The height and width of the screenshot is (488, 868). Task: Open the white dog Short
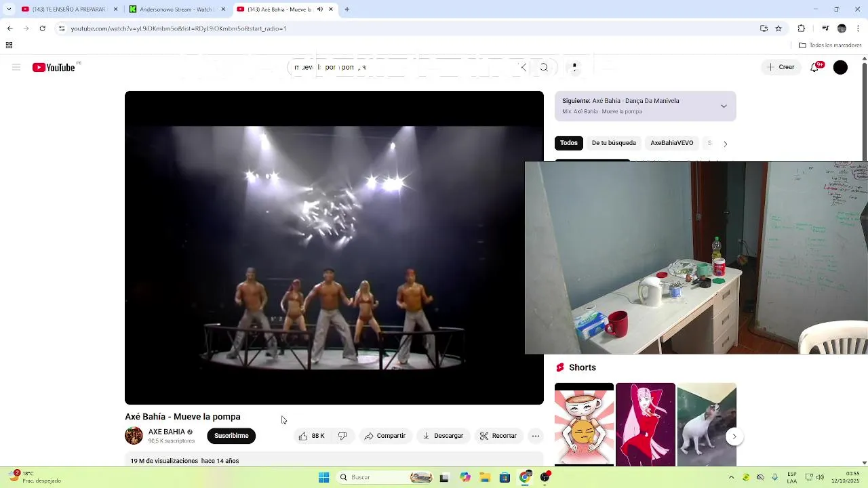(x=707, y=424)
